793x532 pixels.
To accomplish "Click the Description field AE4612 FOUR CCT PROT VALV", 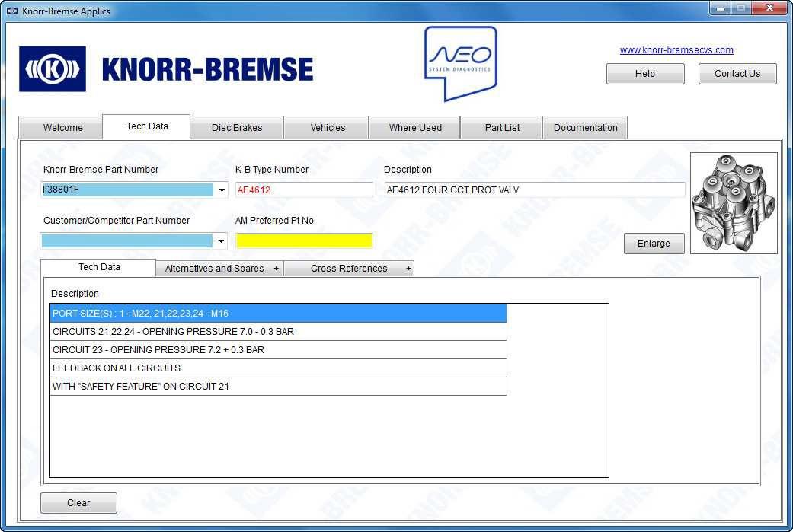I will tap(535, 190).
